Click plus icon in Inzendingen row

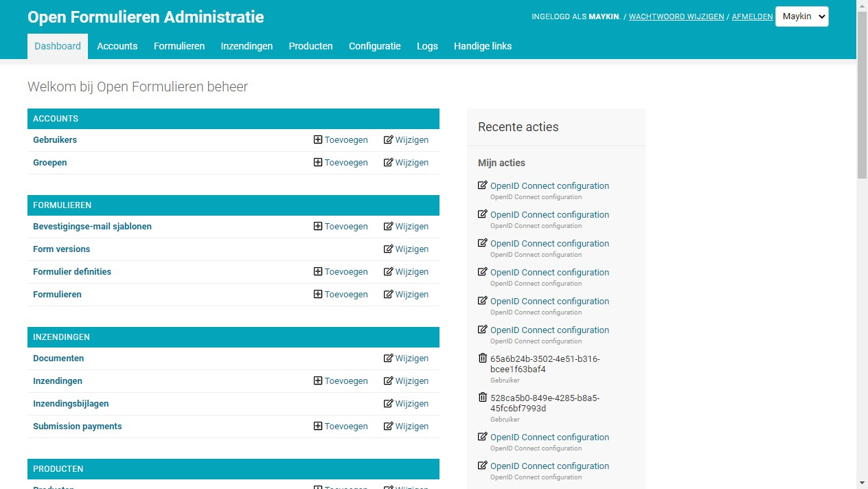point(318,380)
